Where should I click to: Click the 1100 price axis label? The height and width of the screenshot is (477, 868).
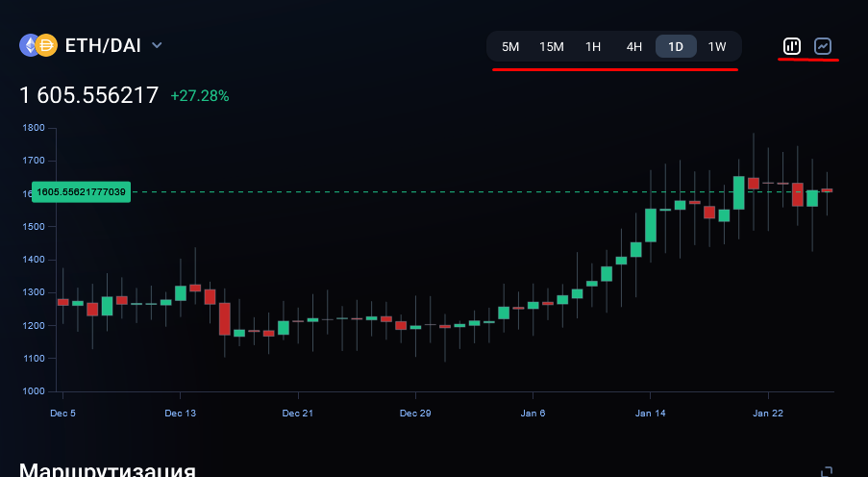pos(34,359)
